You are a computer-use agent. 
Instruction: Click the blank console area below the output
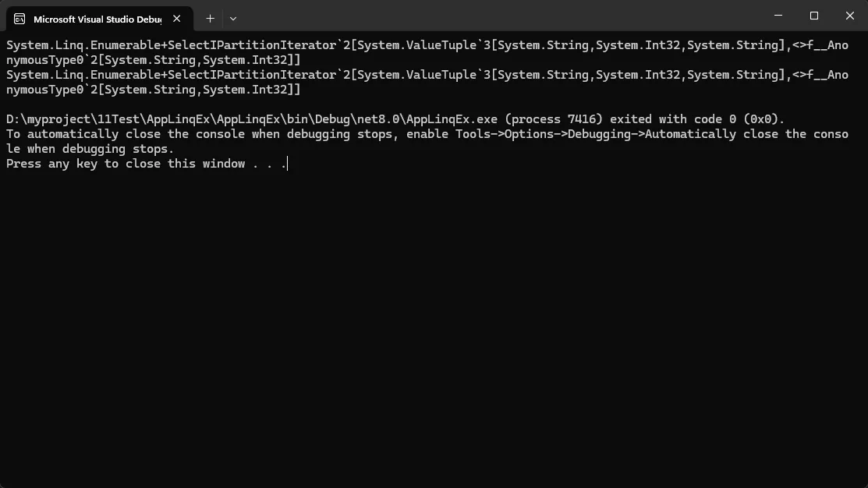434,327
